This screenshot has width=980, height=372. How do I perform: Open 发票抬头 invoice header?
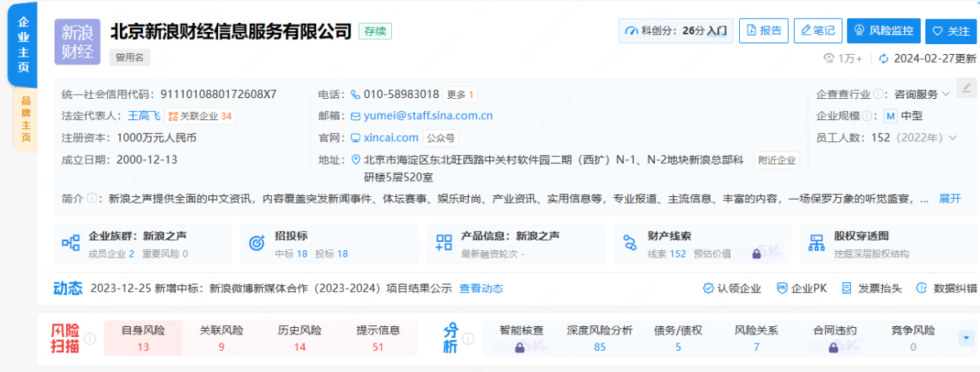pyautogui.click(x=871, y=288)
